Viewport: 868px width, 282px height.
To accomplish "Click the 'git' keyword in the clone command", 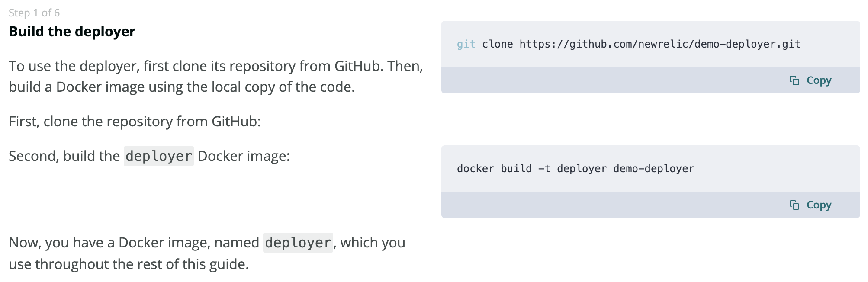I will 466,44.
